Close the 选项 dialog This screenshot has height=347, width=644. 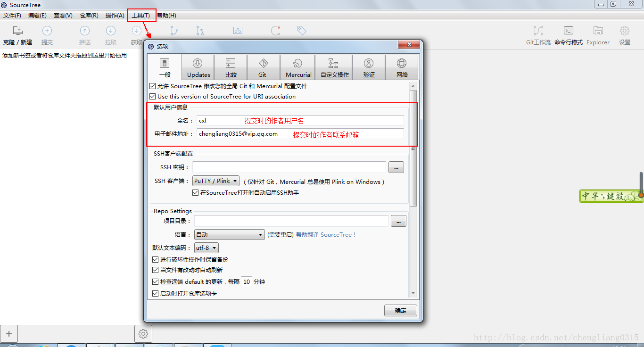[x=409, y=45]
